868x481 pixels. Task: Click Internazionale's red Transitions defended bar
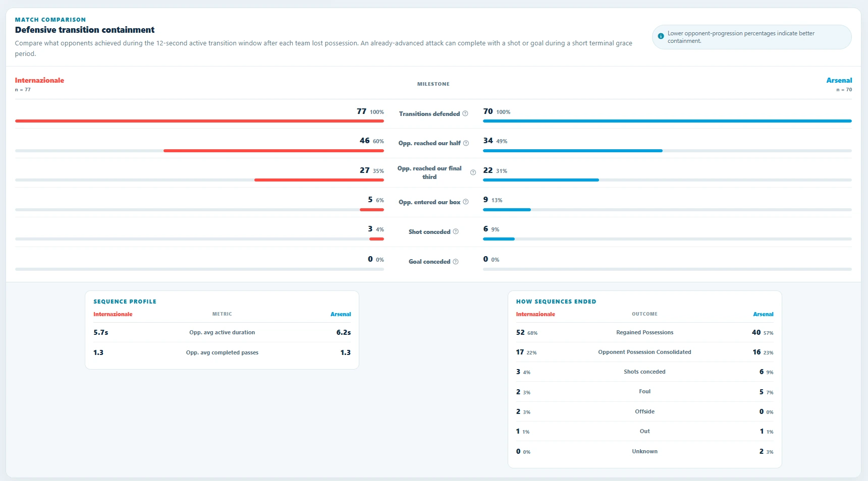click(x=199, y=121)
